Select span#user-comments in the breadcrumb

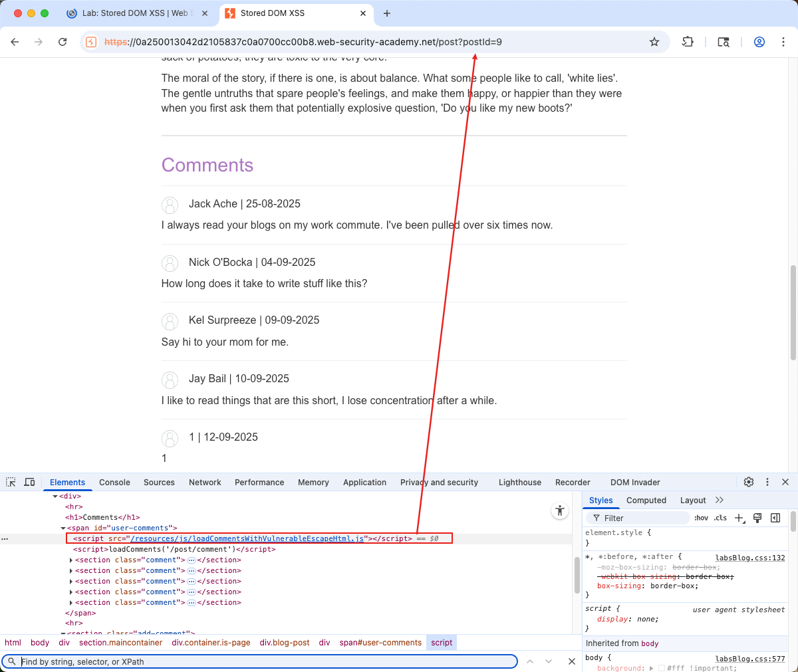pyautogui.click(x=380, y=643)
